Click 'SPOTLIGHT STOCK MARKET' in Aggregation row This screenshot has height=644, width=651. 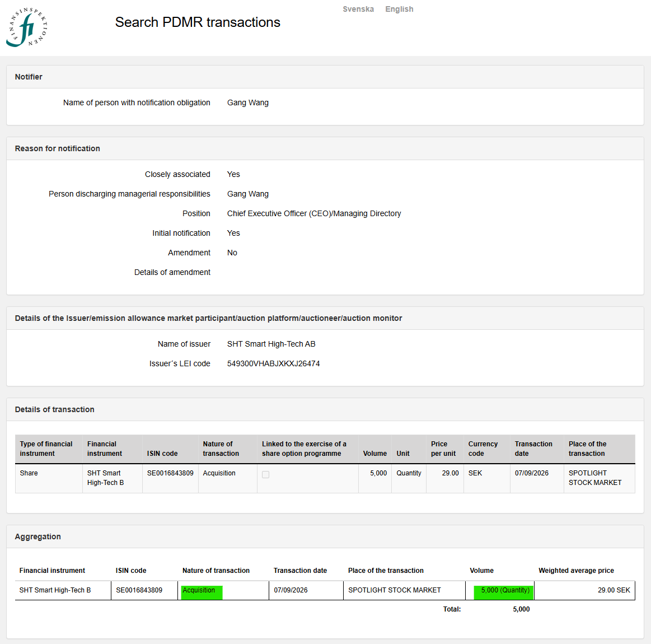tap(395, 590)
